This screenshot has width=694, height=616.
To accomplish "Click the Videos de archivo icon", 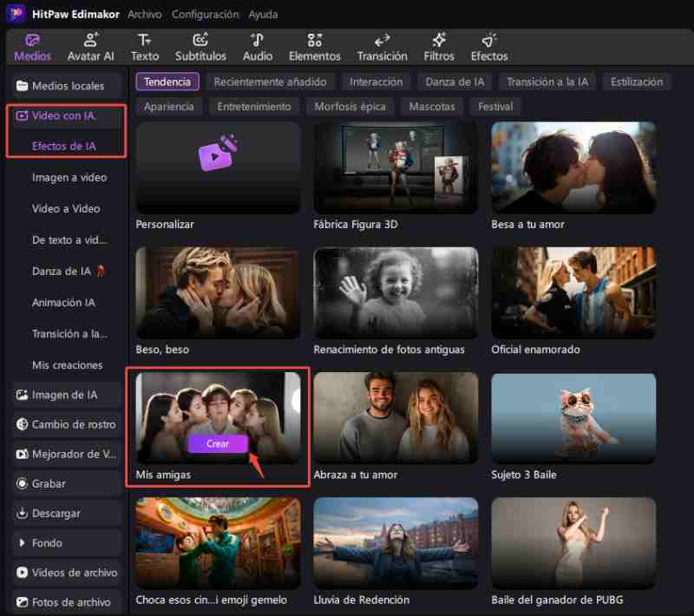I will [23, 573].
